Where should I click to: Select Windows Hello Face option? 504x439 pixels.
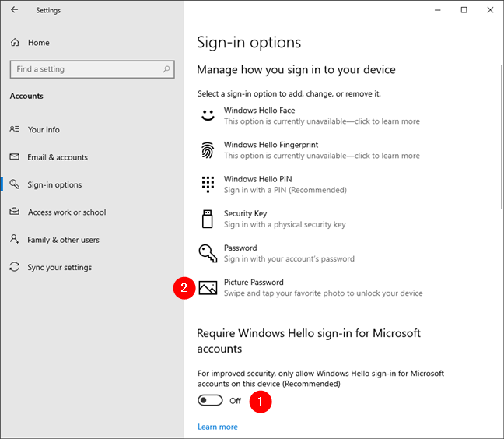[x=310, y=115]
